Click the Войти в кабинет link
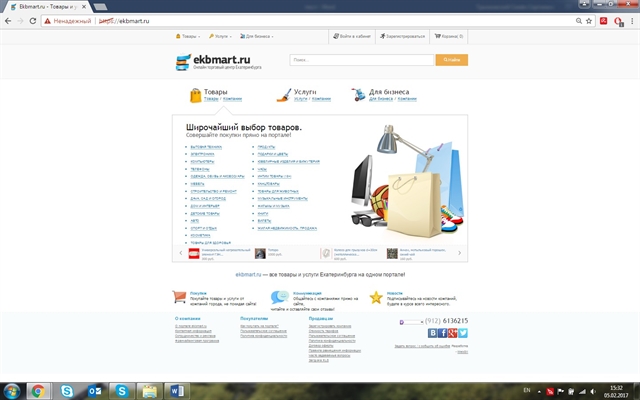640x400 pixels. [x=353, y=36]
